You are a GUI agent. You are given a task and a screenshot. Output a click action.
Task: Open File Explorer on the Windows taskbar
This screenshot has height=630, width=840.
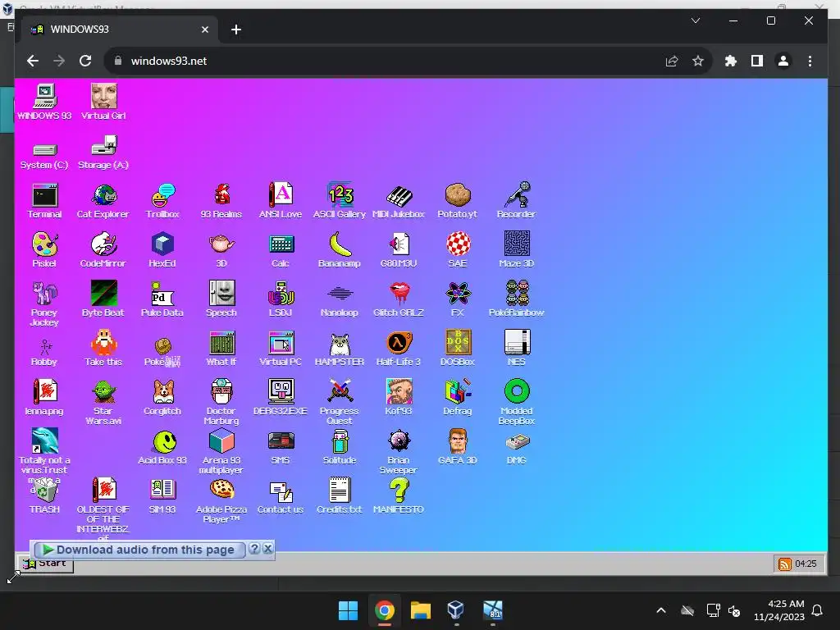[421, 610]
